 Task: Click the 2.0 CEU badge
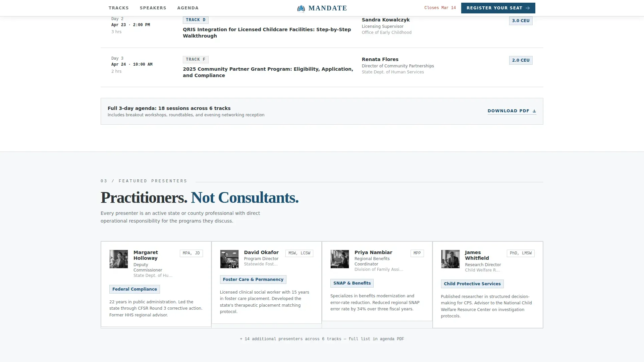(521, 60)
